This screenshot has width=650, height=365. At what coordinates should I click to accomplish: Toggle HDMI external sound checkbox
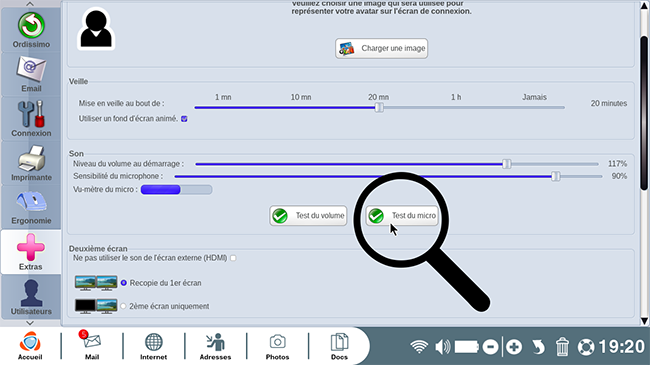[233, 258]
